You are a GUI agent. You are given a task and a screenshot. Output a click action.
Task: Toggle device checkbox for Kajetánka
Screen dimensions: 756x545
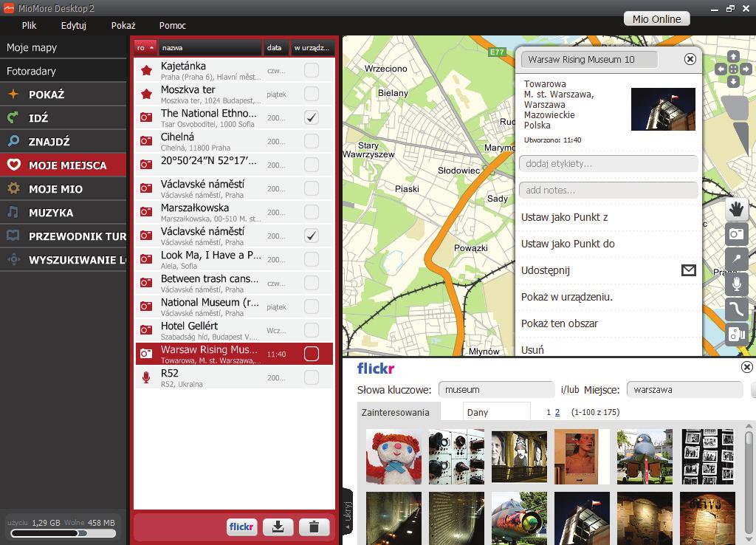pos(312,70)
